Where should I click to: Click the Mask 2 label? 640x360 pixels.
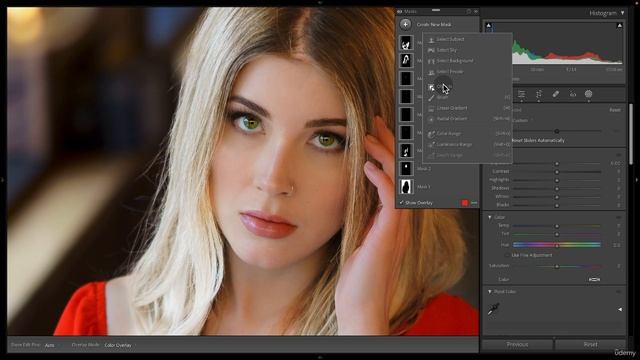tap(424, 169)
